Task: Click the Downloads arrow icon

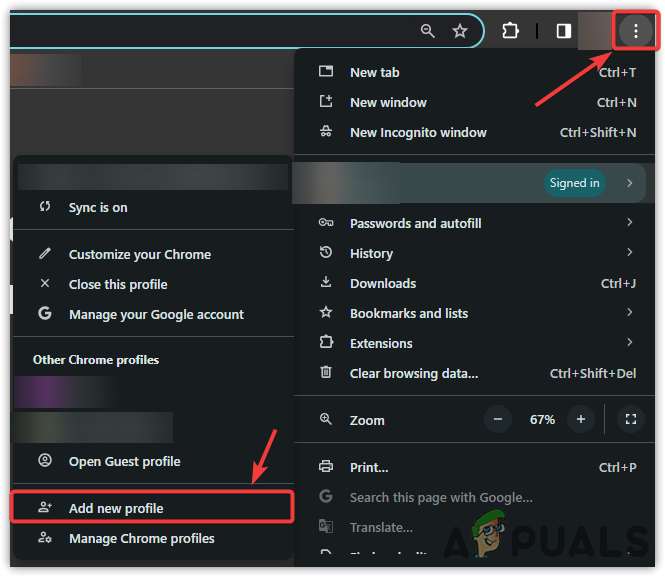Action: [x=326, y=282]
